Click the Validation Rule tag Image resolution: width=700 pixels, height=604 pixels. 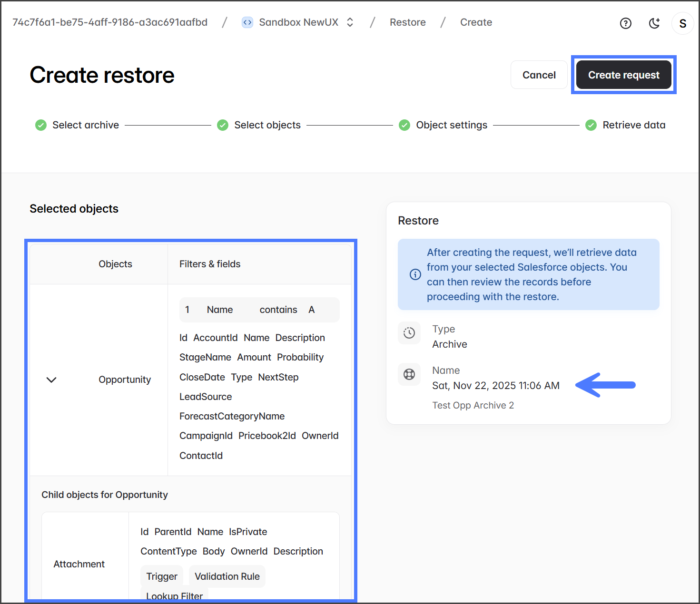coord(227,576)
